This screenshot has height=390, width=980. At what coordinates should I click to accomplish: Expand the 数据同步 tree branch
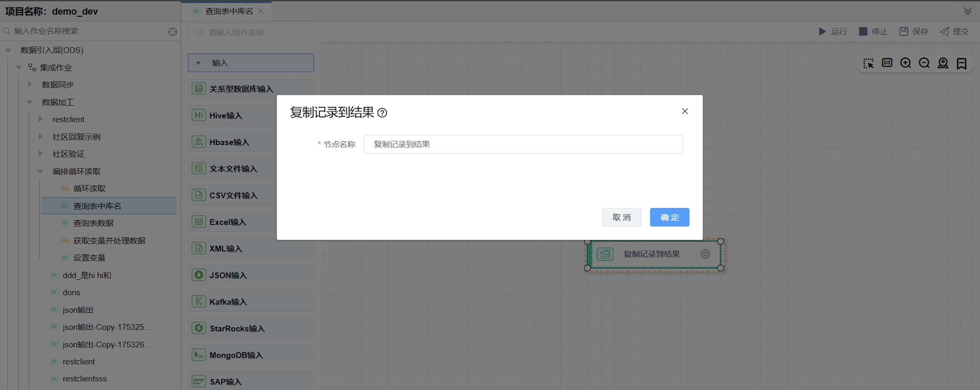30,84
